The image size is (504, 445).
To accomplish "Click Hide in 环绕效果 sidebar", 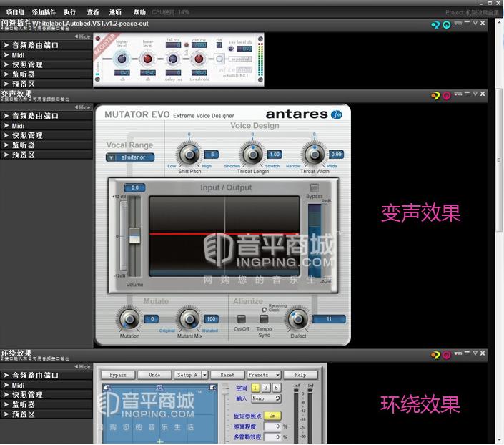I will pyautogui.click(x=83, y=367).
